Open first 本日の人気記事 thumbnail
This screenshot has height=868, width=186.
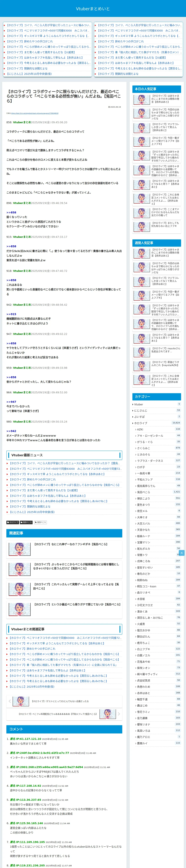(x=142, y=99)
